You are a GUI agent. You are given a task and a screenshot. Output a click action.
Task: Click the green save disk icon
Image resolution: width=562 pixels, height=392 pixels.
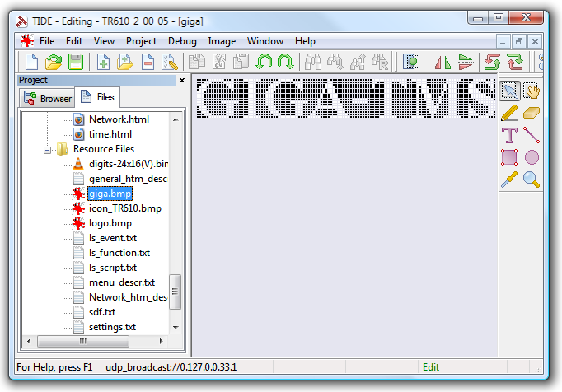coord(76,61)
